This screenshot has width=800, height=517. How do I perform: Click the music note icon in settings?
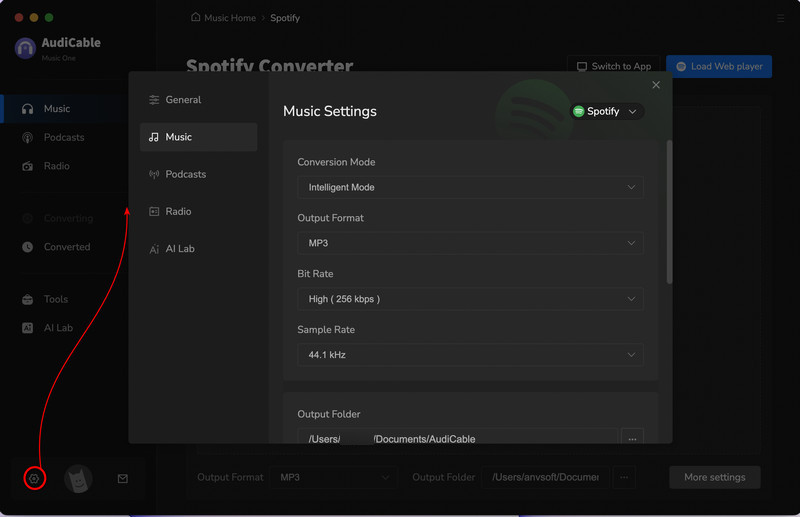point(154,137)
